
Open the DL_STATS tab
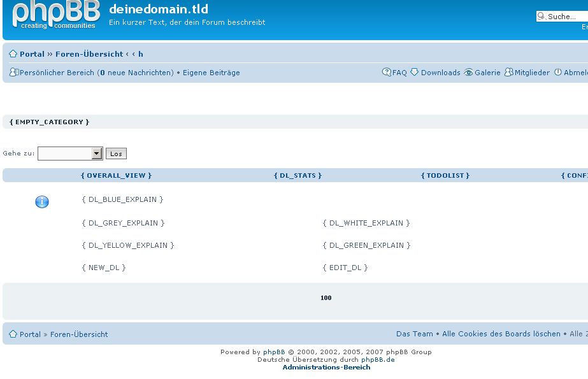click(x=298, y=176)
